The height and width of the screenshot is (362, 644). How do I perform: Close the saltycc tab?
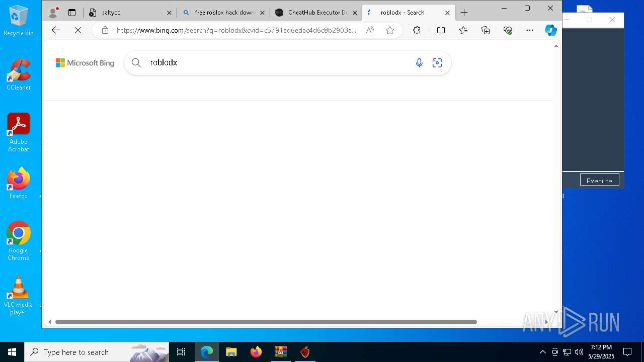pyautogui.click(x=169, y=13)
